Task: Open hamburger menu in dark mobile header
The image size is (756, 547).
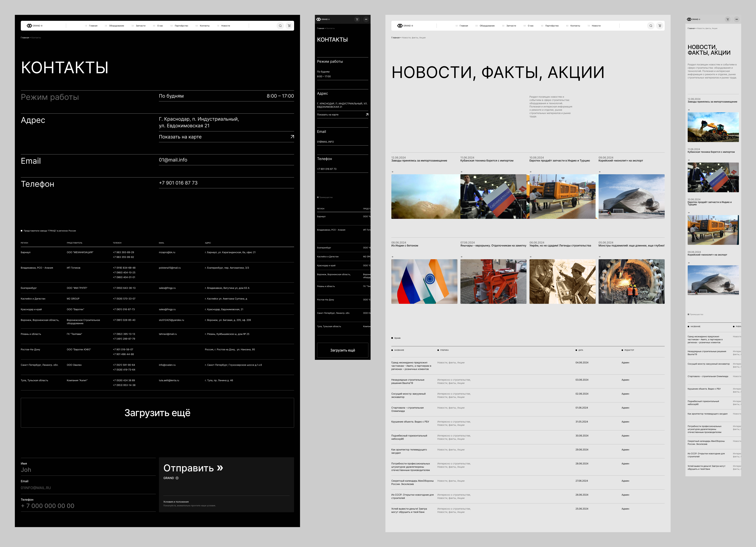Action: [366, 19]
